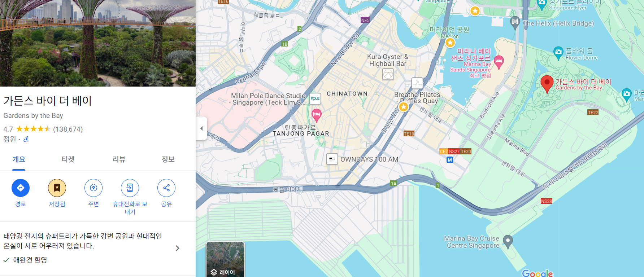Switch to the 티켓 tickets tab

click(x=68, y=159)
